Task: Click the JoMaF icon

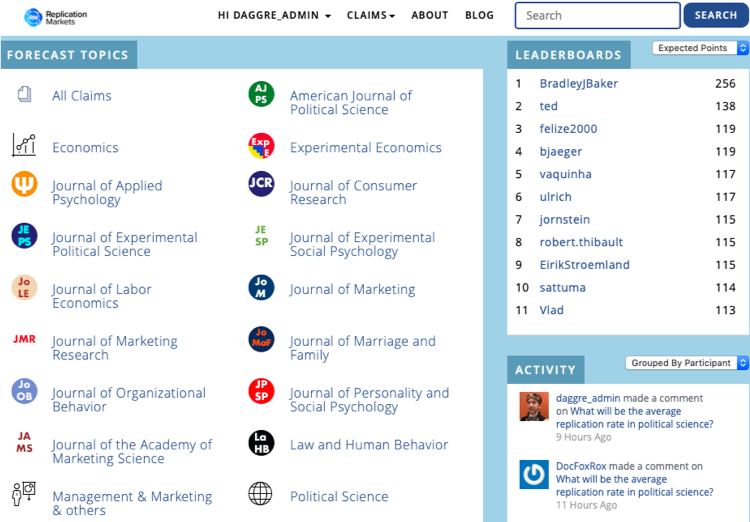Action: (261, 339)
